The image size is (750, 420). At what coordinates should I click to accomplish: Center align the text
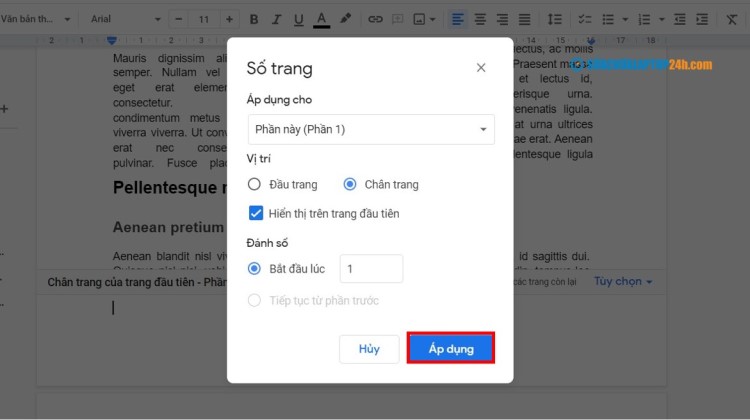click(x=480, y=19)
